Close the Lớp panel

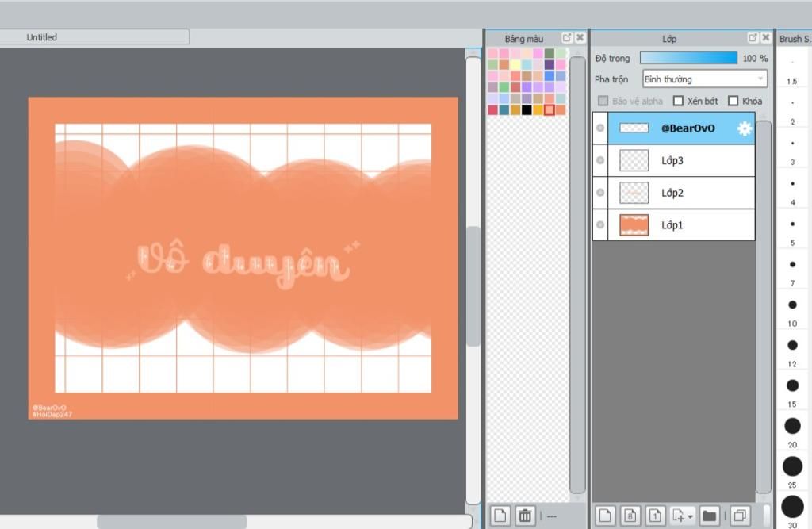[x=766, y=38]
